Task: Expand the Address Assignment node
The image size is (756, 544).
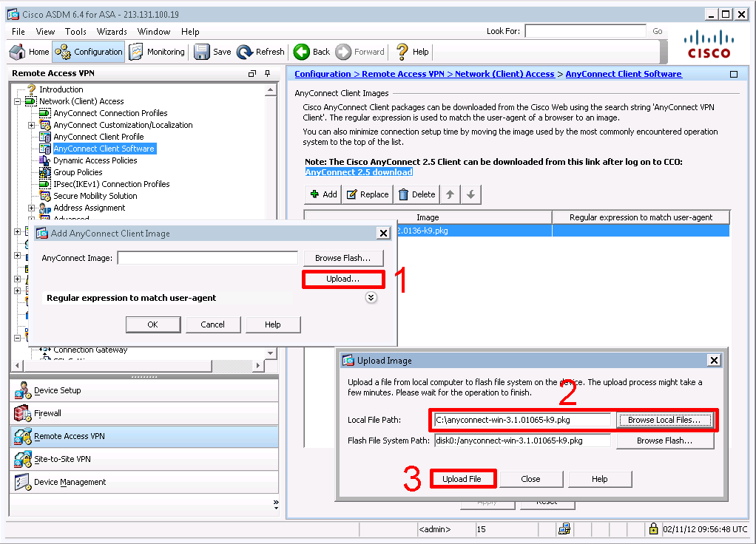Action: click(32, 208)
